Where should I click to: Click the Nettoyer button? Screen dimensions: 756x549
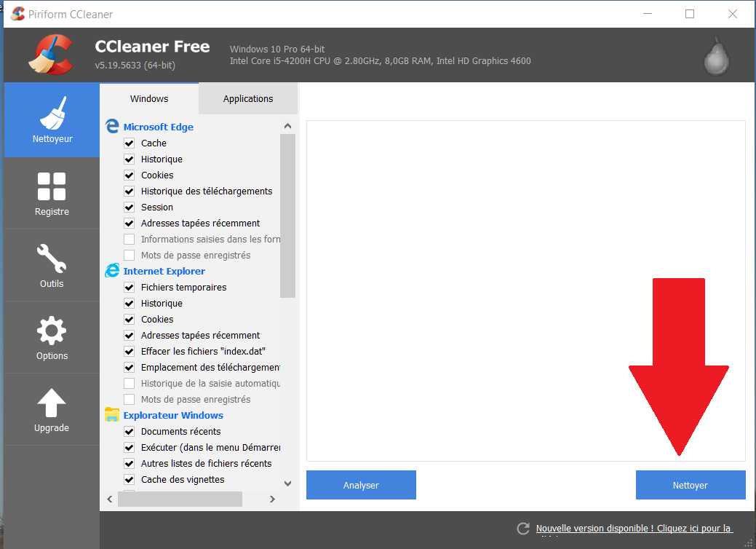(691, 486)
